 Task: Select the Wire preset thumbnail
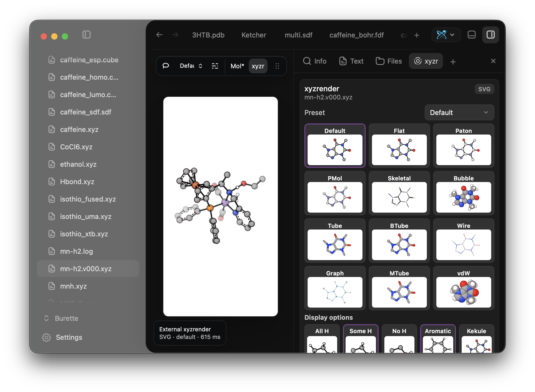tap(464, 241)
